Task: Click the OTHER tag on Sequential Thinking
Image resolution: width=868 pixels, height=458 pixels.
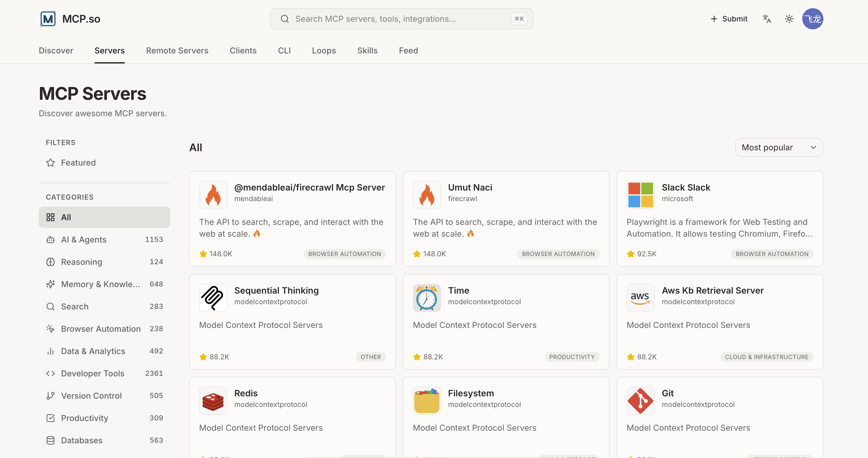Action: [x=371, y=357]
